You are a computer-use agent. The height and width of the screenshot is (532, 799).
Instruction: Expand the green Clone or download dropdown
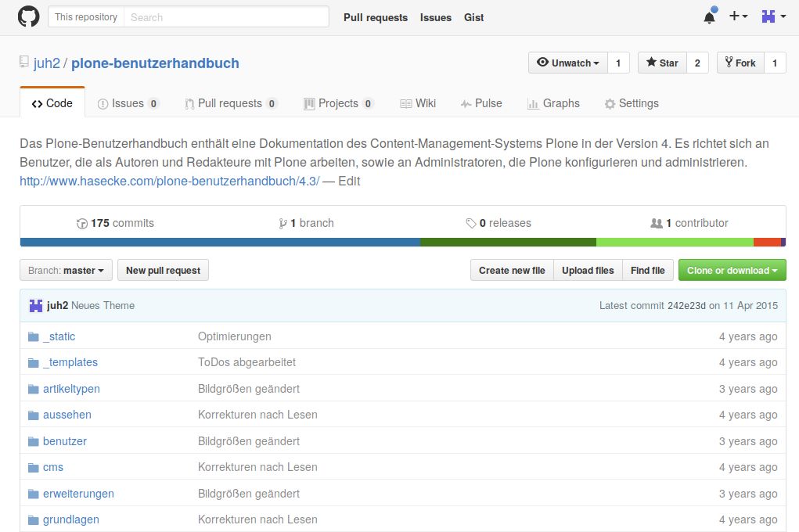tap(731, 270)
